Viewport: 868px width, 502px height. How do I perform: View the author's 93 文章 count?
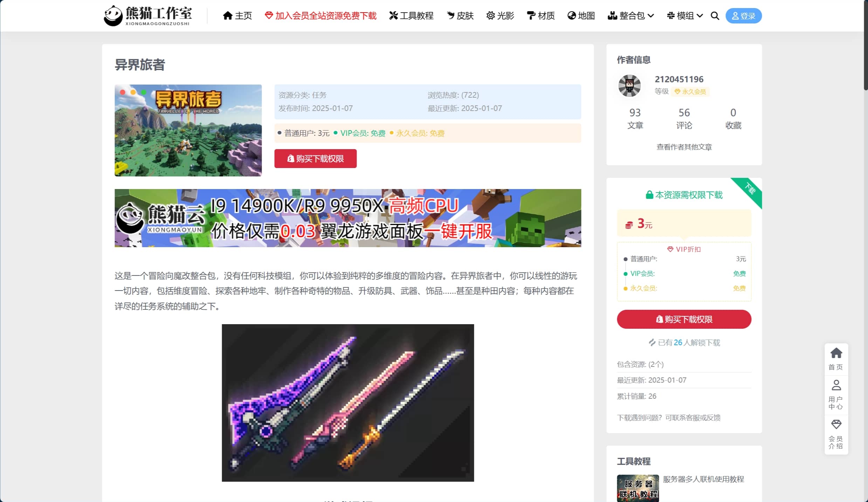pos(635,118)
